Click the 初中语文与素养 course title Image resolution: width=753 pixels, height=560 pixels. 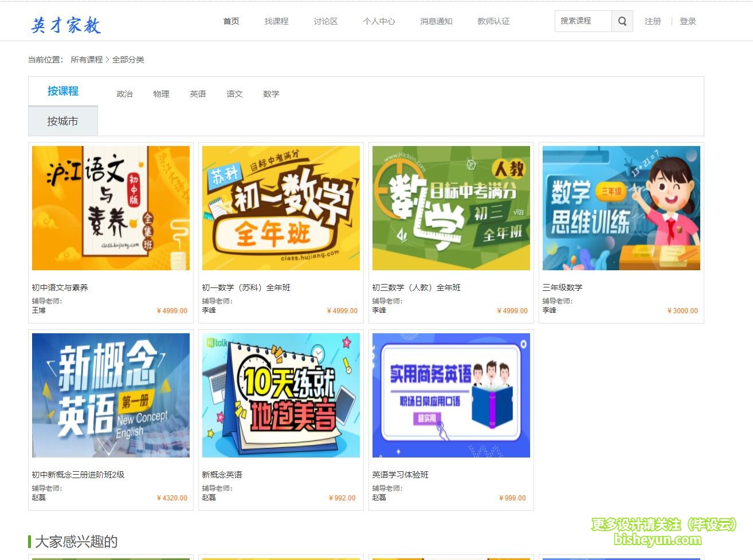point(60,287)
